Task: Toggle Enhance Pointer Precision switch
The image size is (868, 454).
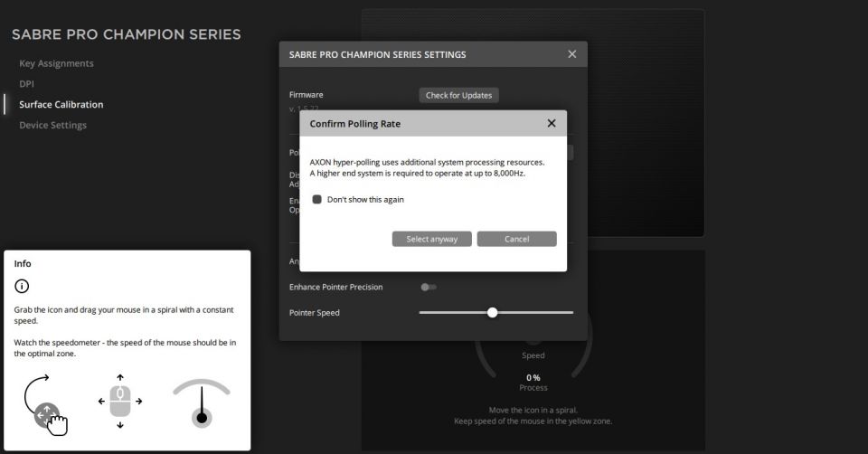Action: tap(428, 287)
